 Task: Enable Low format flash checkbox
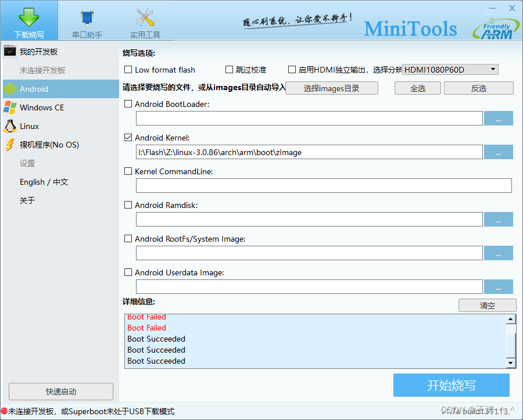128,70
